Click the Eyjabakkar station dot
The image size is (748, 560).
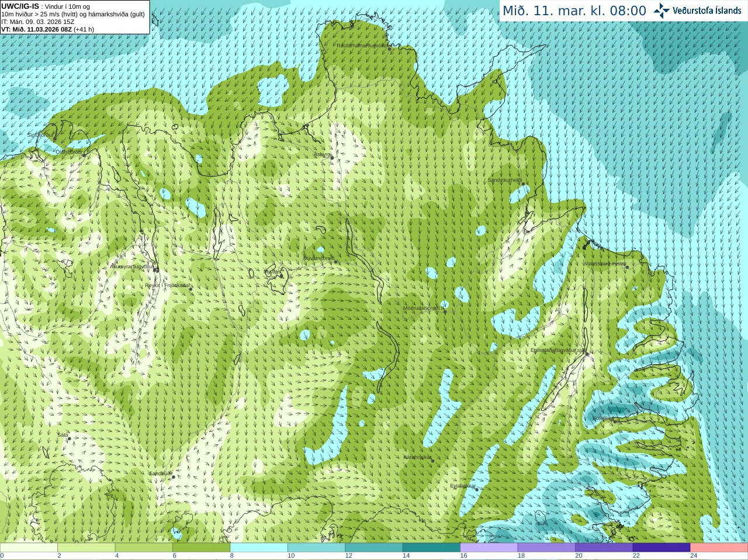477,489
